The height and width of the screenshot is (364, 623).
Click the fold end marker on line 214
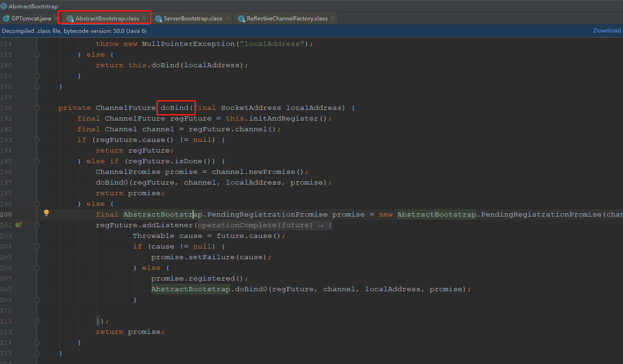[x=37, y=343]
